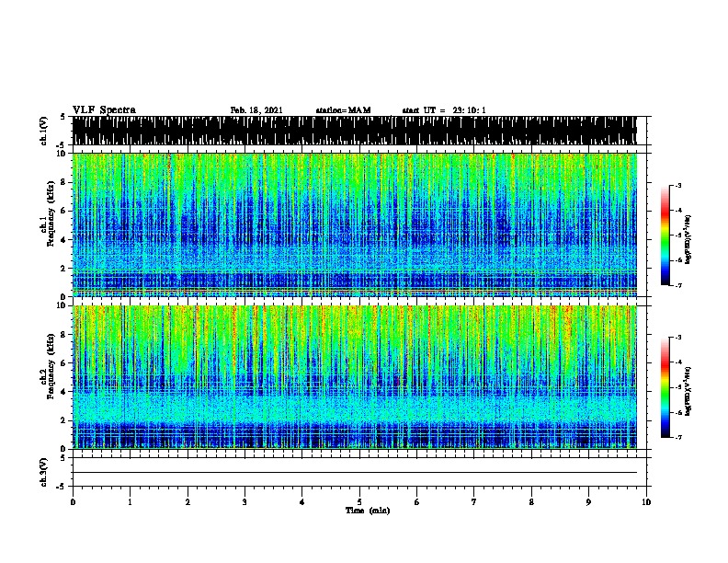This screenshot has width=728, height=563.
Task: Click time axis tick label '1'
Action: [130, 502]
